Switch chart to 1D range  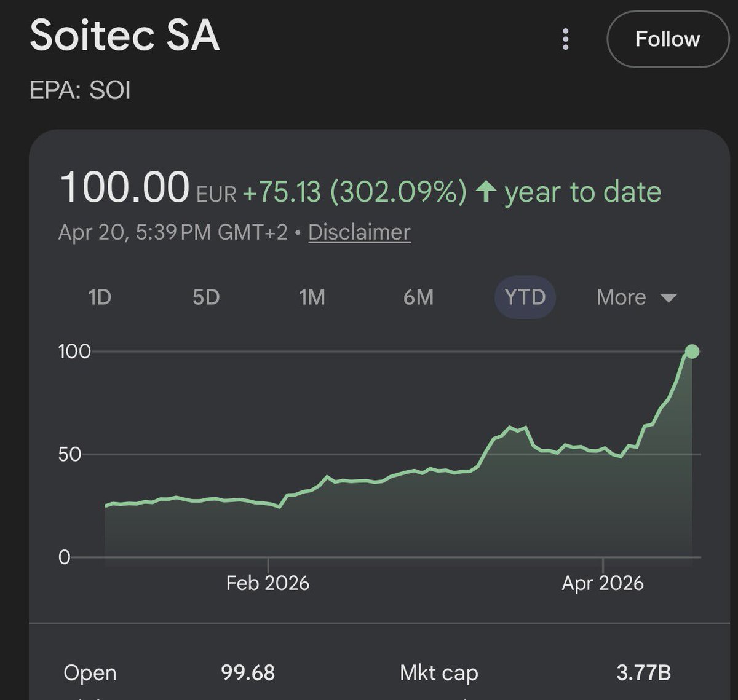click(x=100, y=297)
